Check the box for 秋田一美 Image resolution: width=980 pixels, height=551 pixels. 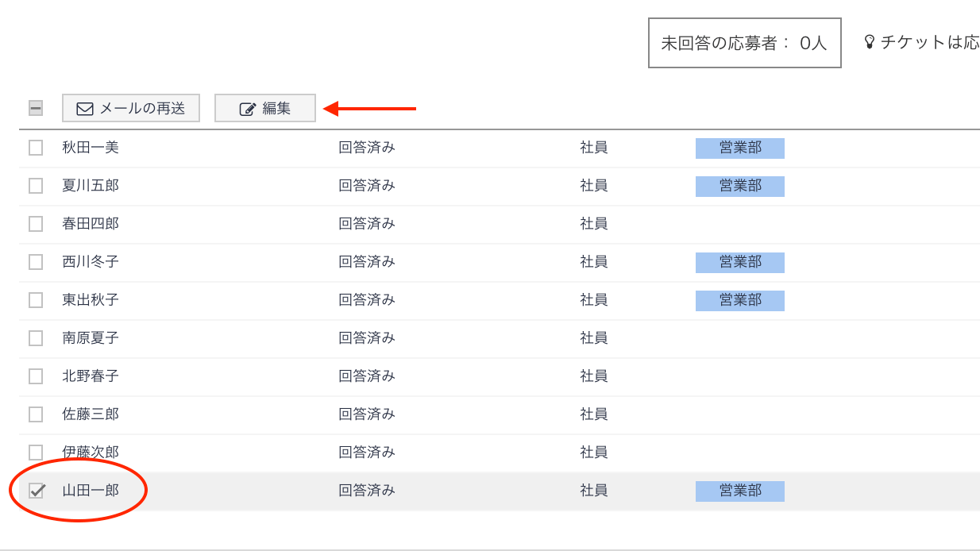tap(36, 148)
